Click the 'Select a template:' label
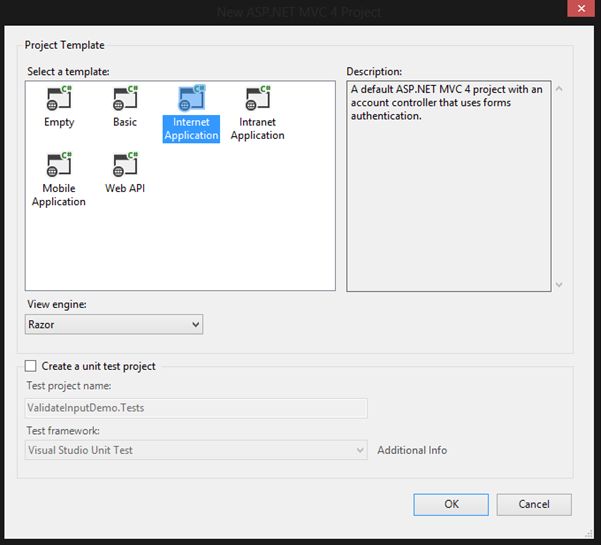The image size is (601, 545). click(68, 72)
